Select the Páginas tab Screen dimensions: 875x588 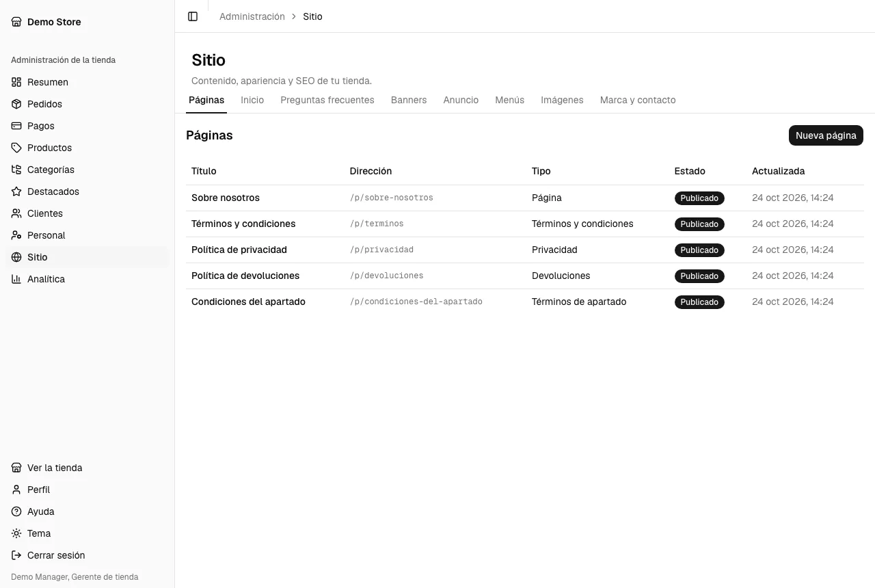[206, 100]
